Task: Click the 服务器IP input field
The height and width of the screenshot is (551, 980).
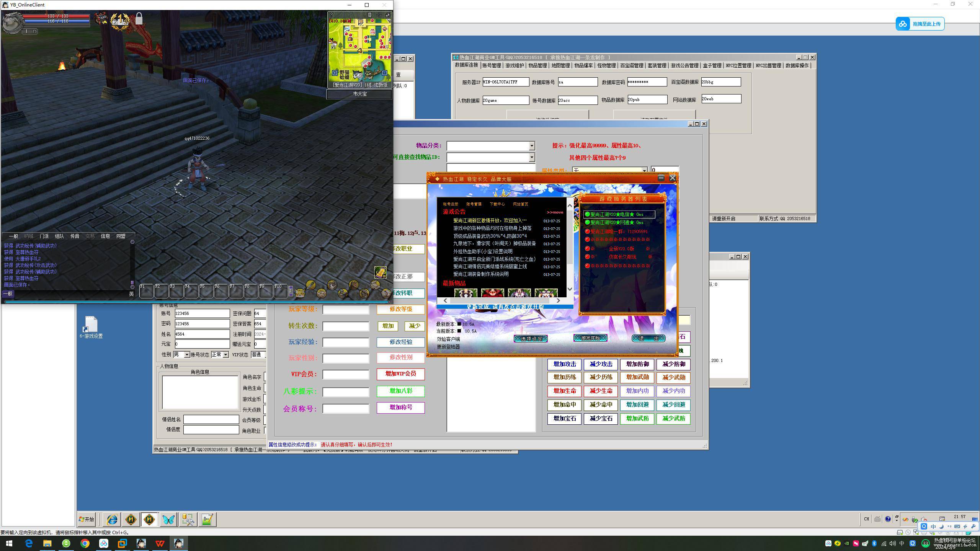Action: pos(506,82)
